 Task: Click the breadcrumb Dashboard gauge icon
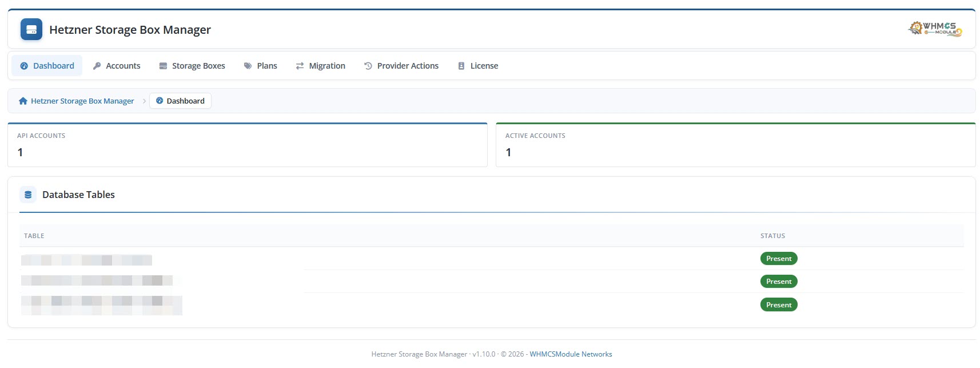pyautogui.click(x=160, y=101)
